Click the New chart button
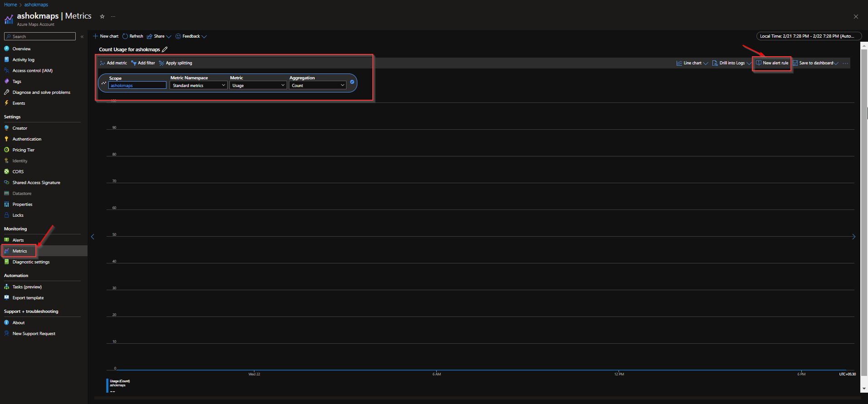 pos(106,36)
